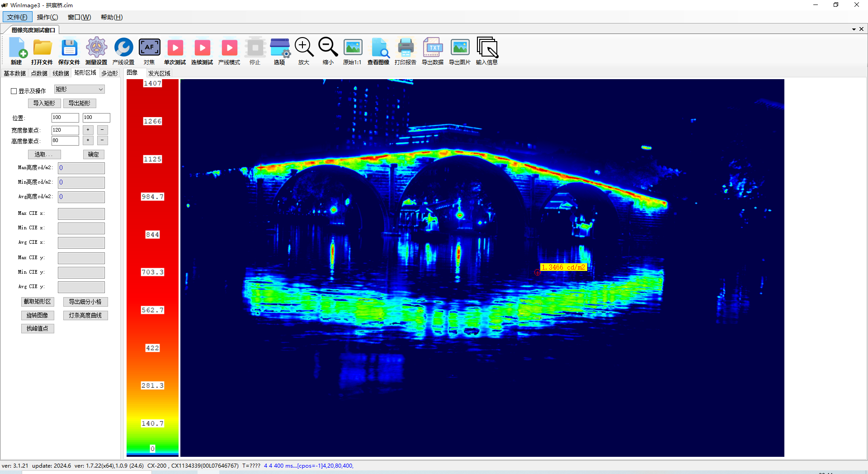Start 单次测试 single test
This screenshot has width=868, height=474.
pyautogui.click(x=175, y=51)
